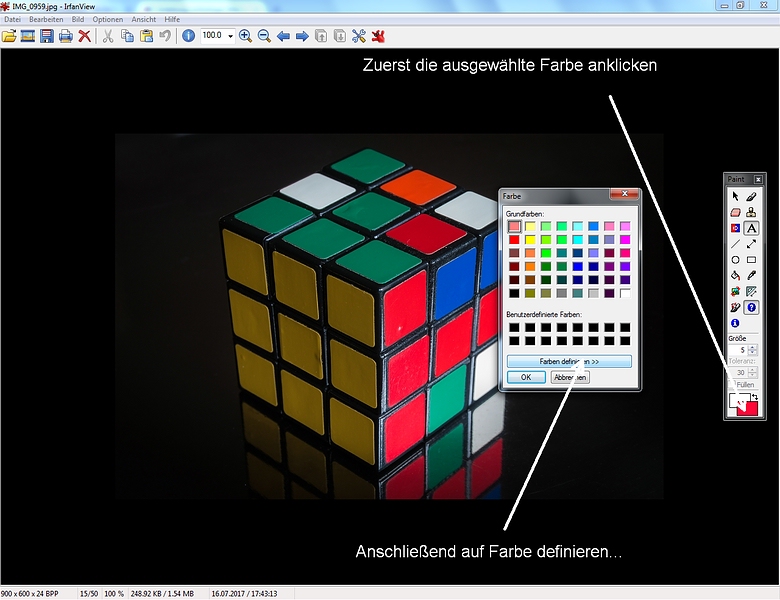The image size is (780, 600).
Task: Click the red background color swatch in Paint
Action: coord(751,408)
